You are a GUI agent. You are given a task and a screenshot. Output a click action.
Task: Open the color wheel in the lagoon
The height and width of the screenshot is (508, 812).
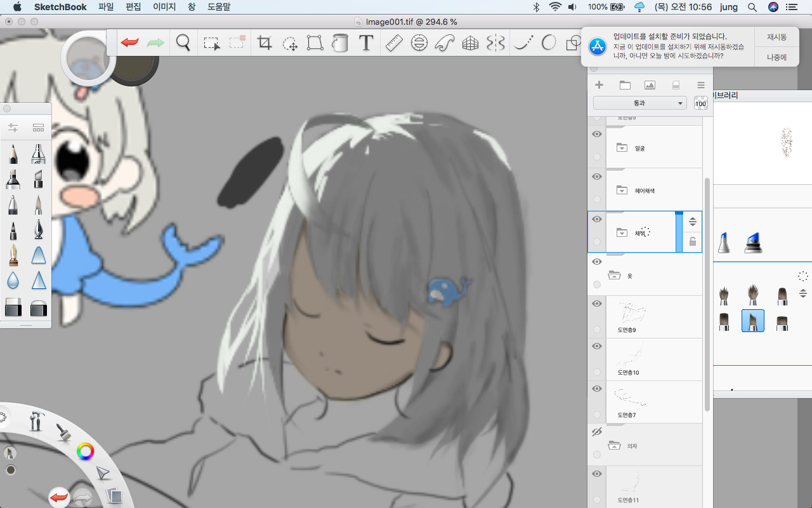85,451
